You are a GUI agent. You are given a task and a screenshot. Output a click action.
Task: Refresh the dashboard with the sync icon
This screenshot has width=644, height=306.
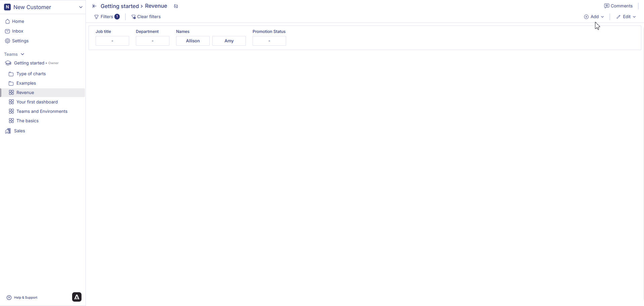[x=176, y=6]
